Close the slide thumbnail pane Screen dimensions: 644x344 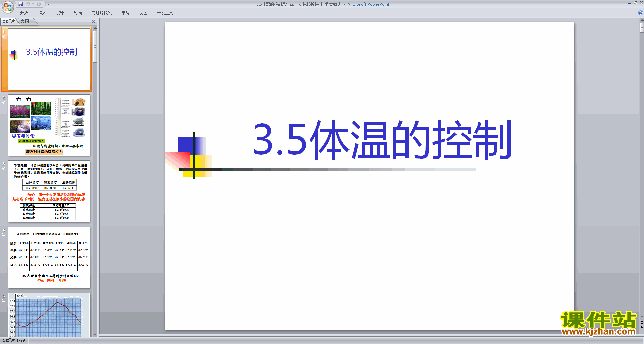pyautogui.click(x=94, y=21)
